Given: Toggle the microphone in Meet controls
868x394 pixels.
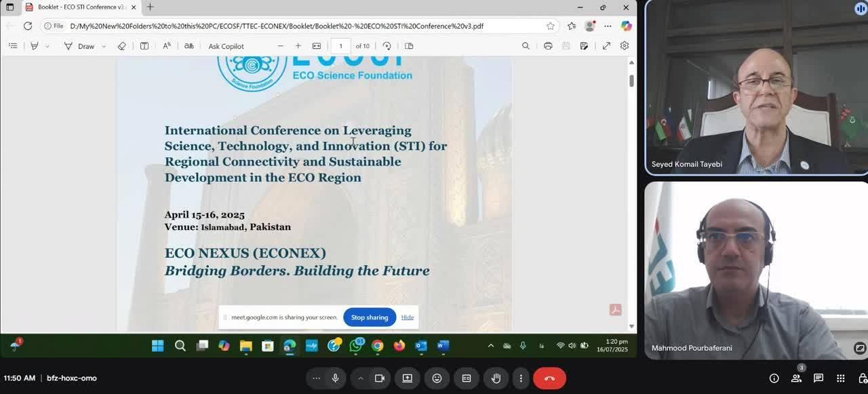Looking at the screenshot, I should coord(335,378).
